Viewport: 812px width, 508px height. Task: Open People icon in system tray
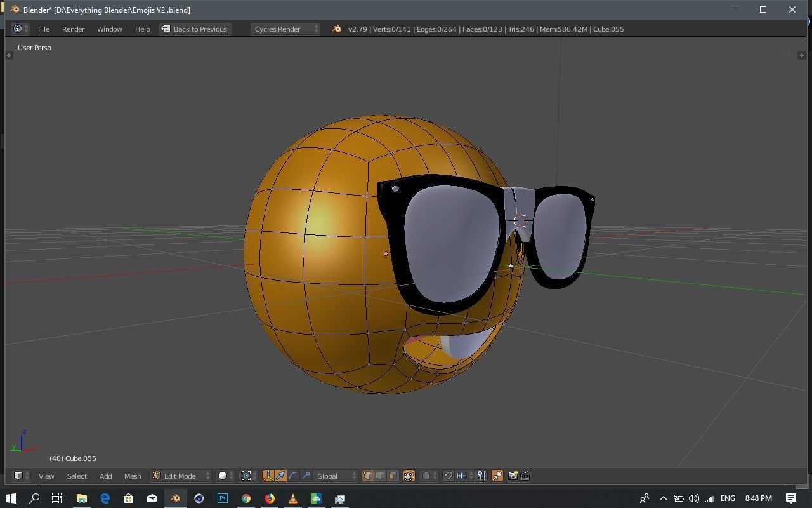coord(645,498)
